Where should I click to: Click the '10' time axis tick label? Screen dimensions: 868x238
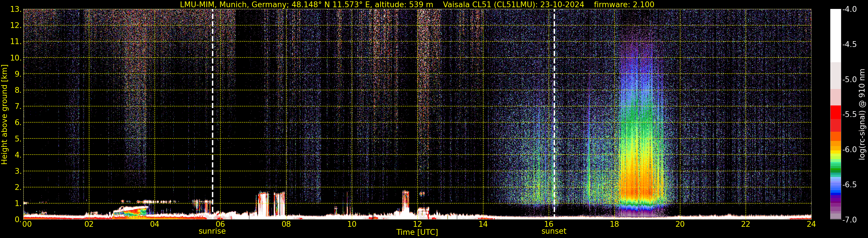(352, 224)
